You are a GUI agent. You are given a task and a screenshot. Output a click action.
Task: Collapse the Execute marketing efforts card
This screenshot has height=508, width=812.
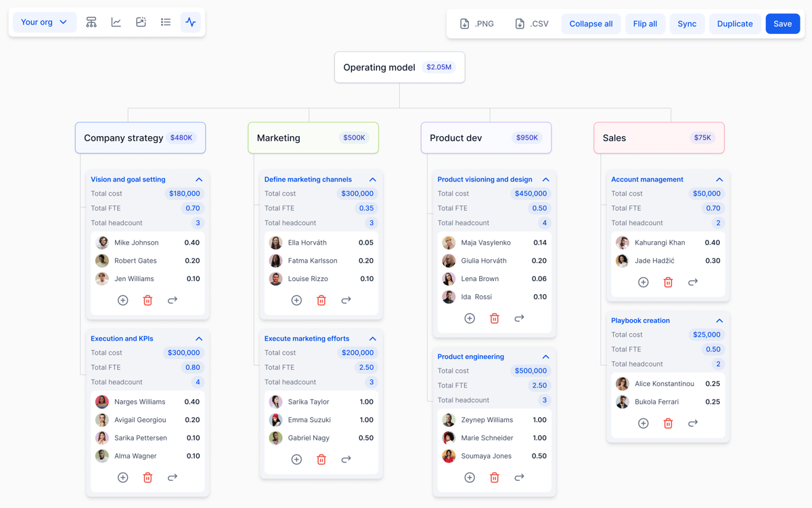point(372,339)
